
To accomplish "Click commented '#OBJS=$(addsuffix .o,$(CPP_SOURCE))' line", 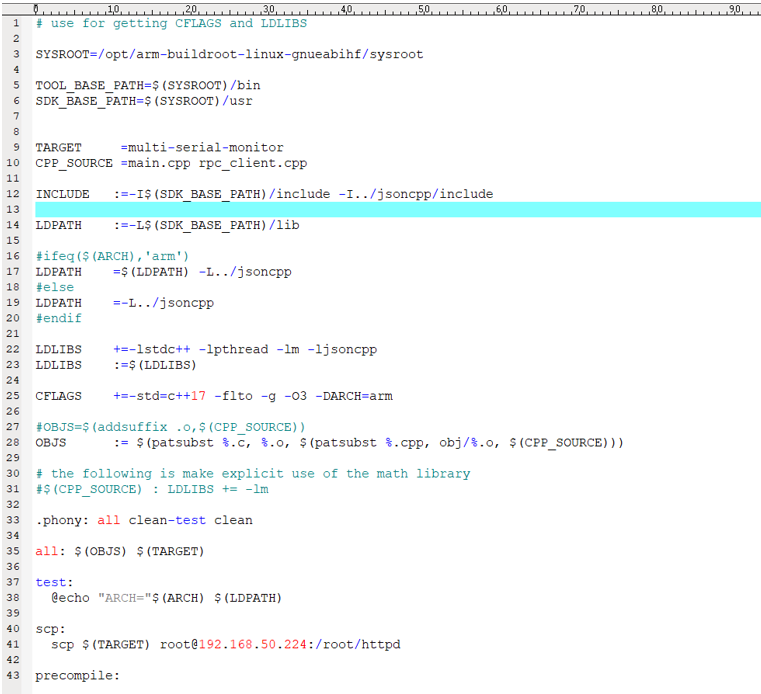I will [170, 427].
